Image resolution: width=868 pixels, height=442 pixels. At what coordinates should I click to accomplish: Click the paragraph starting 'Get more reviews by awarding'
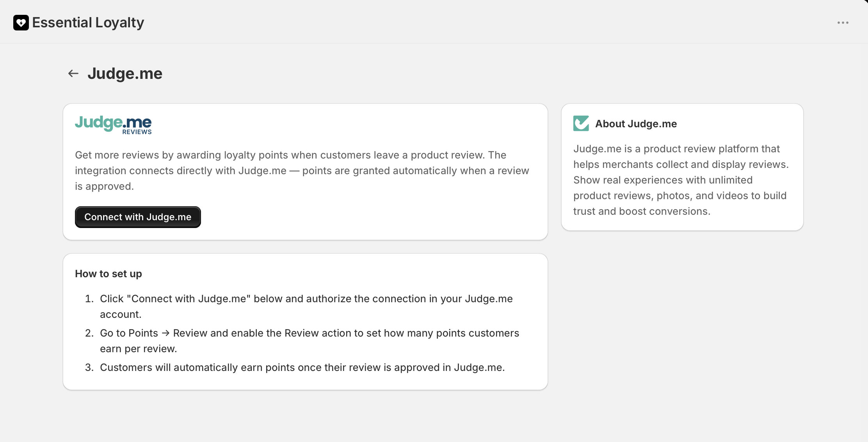coord(302,171)
